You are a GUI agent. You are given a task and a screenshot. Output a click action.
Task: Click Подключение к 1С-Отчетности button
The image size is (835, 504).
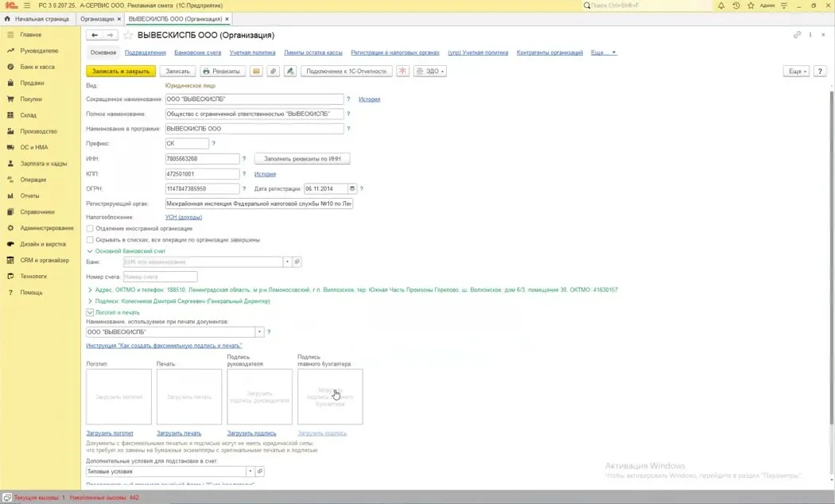tap(347, 72)
